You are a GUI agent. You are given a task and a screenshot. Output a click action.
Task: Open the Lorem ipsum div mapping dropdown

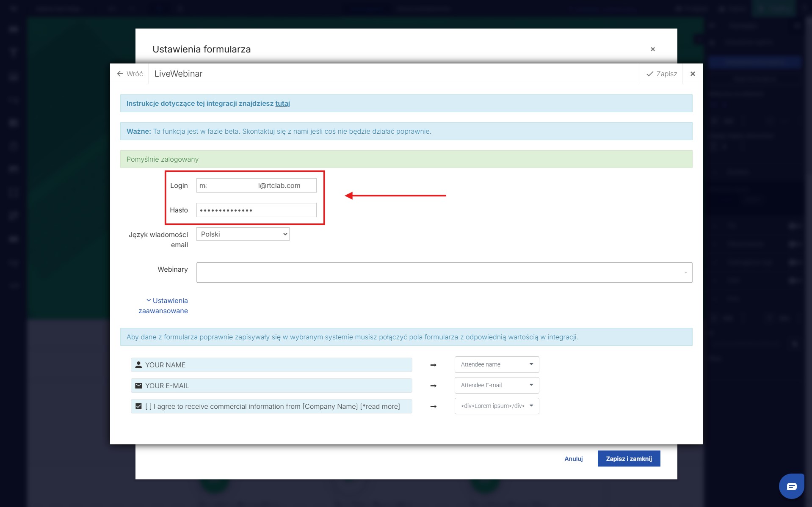tap(497, 406)
